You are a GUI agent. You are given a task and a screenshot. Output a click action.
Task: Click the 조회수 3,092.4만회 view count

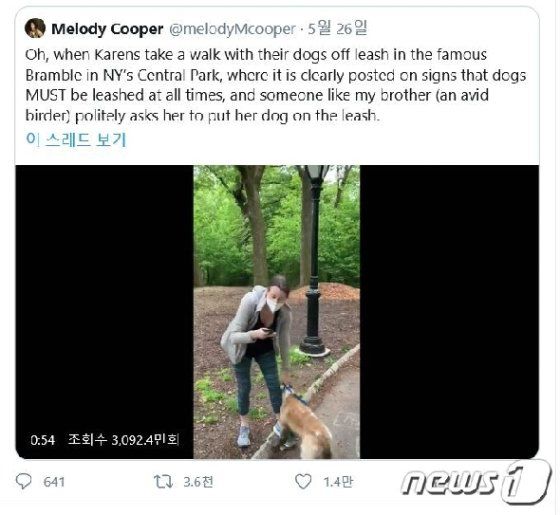point(124,440)
